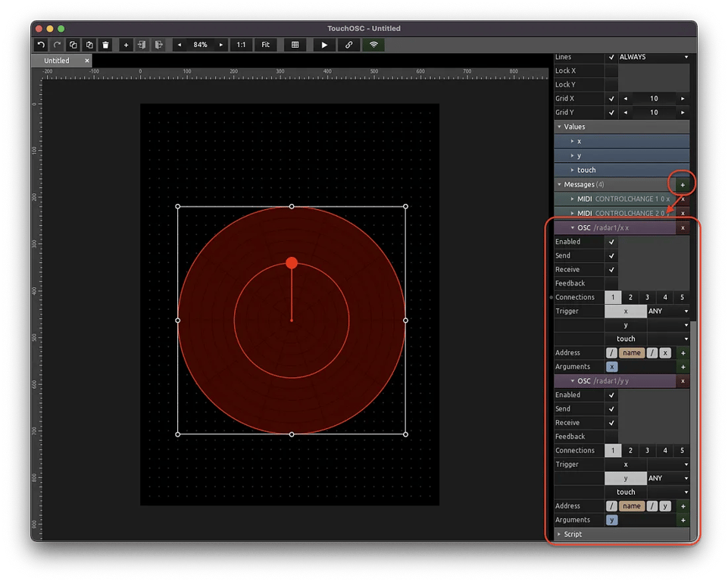Screen dimensions: 728x582
Task: Open the Lines ALWAYS dropdown
Action: 655,57
